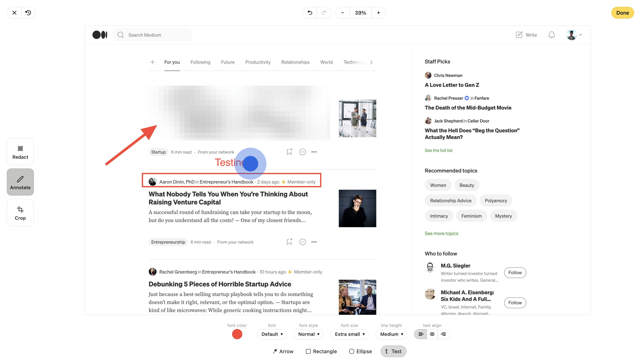The image size is (641, 364).
Task: Select the Redact tool
Action: coord(20,152)
